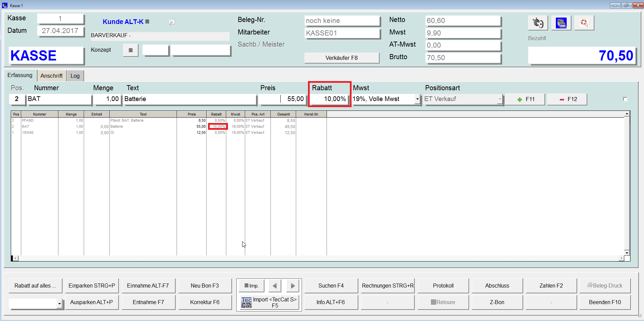Click the table's vertical scrollbar up arrow
The image size is (644, 321).
tap(627, 114)
